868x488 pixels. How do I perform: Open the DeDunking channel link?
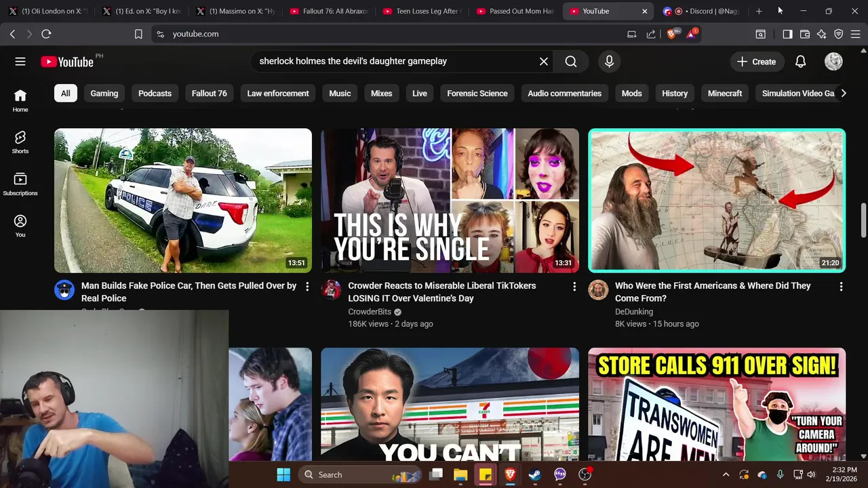coord(634,312)
